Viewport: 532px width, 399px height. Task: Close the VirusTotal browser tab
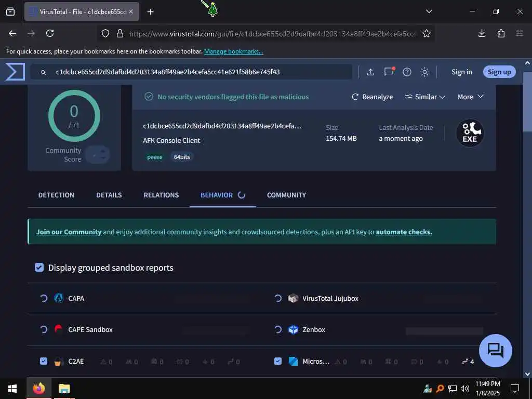click(131, 11)
